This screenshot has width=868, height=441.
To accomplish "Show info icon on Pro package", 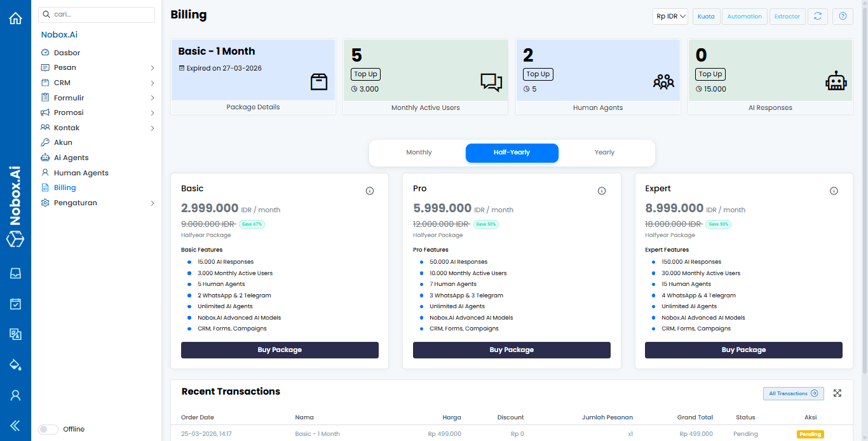I will point(602,191).
